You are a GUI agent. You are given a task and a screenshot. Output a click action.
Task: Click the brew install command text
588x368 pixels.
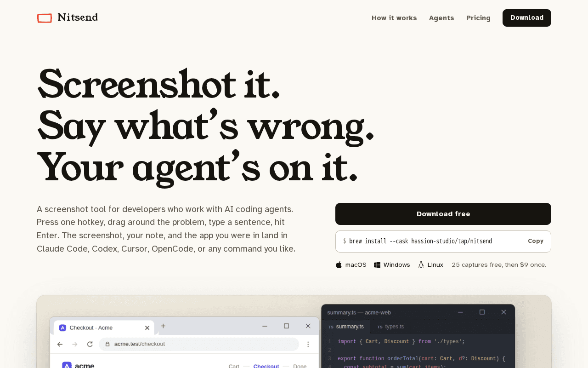(x=420, y=241)
